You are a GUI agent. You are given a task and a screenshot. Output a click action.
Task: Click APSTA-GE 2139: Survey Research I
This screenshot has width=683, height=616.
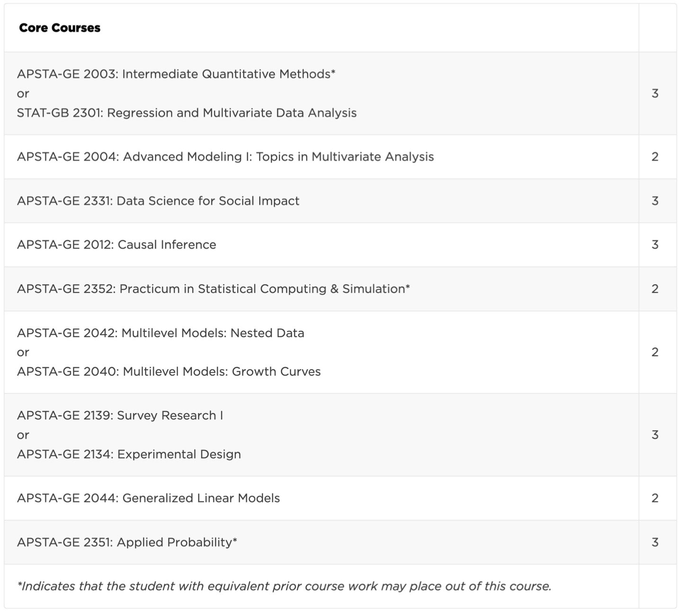[120, 416]
